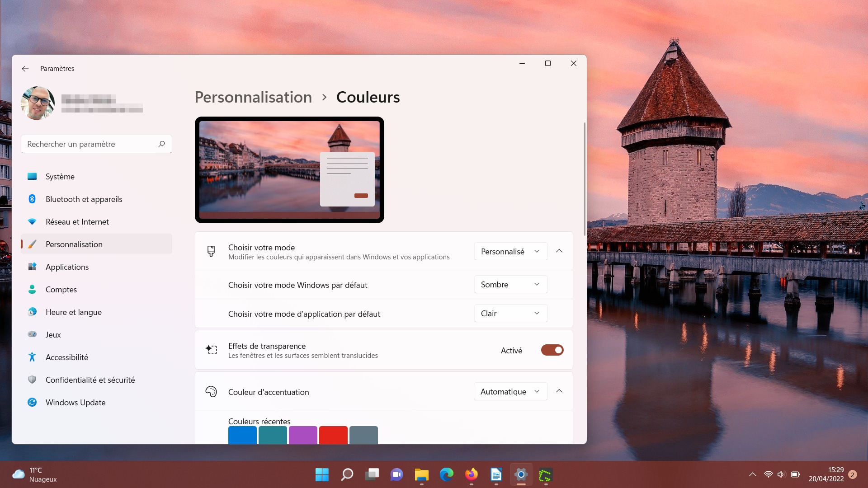Toggle Effets de transparence off
Viewport: 868px width, 488px height.
click(552, 350)
